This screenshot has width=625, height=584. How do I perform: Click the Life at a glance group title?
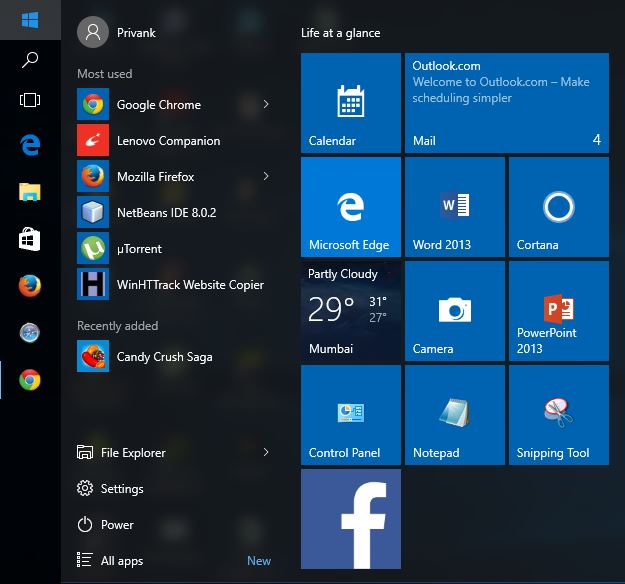click(340, 33)
